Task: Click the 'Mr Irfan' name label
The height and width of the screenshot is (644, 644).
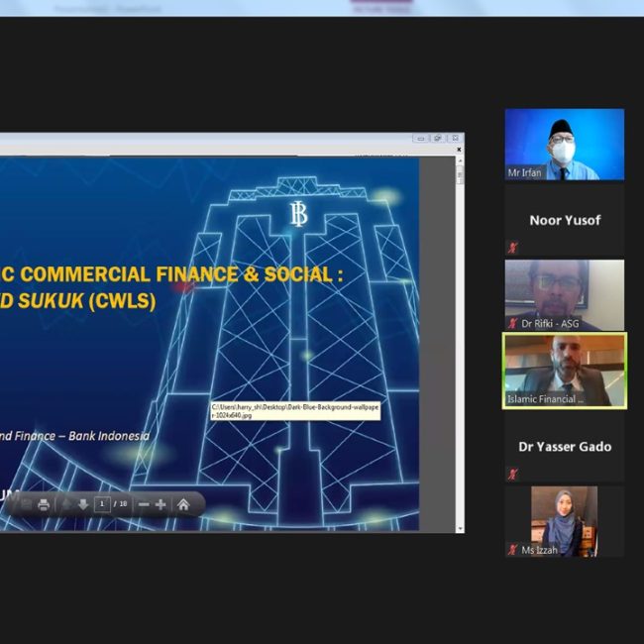Action: [524, 172]
